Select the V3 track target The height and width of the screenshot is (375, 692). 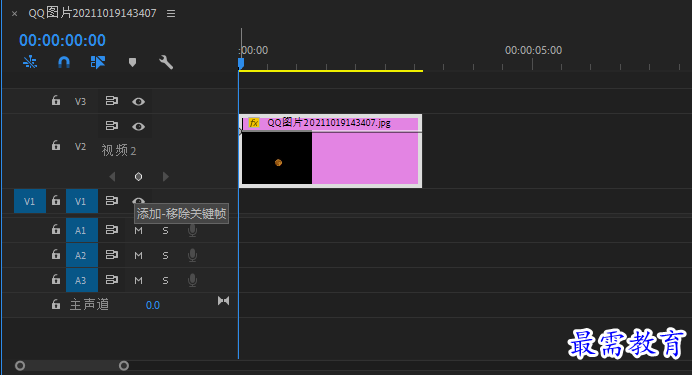(80, 101)
